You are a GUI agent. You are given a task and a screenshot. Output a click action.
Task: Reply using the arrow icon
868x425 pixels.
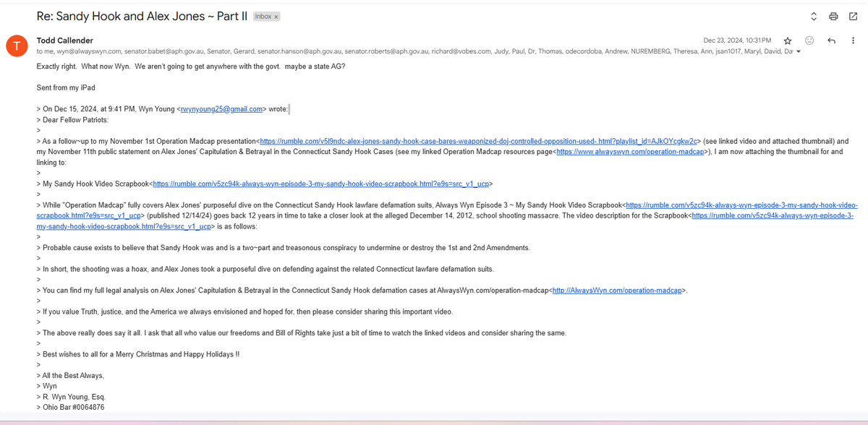coord(831,40)
